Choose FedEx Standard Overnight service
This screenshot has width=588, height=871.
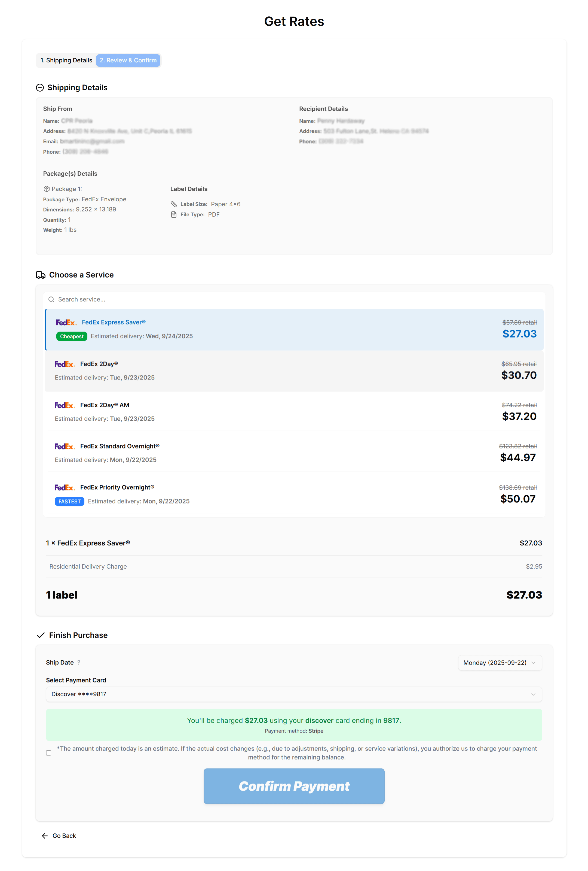click(294, 453)
